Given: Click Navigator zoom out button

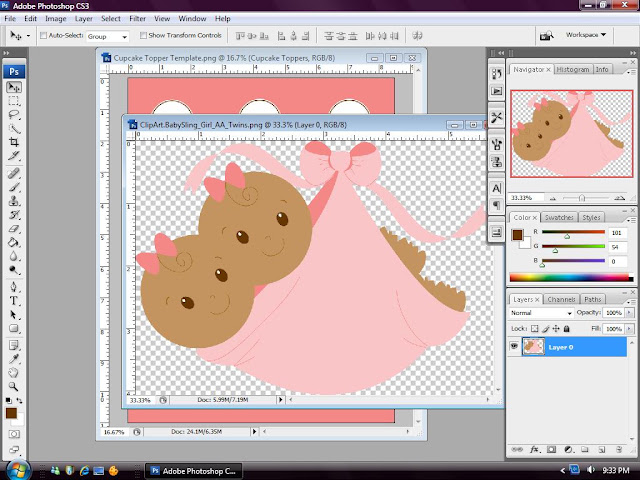Looking at the screenshot, I should [x=553, y=198].
